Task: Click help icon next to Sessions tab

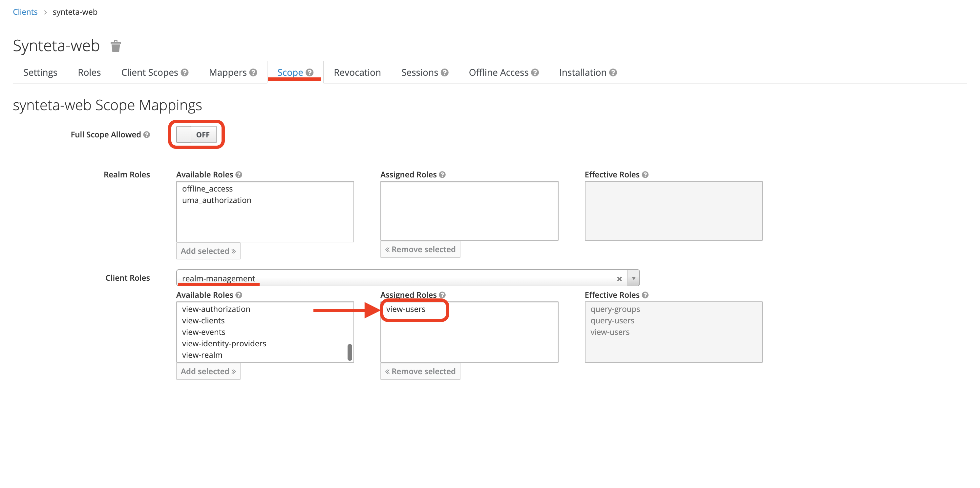Action: pos(445,72)
